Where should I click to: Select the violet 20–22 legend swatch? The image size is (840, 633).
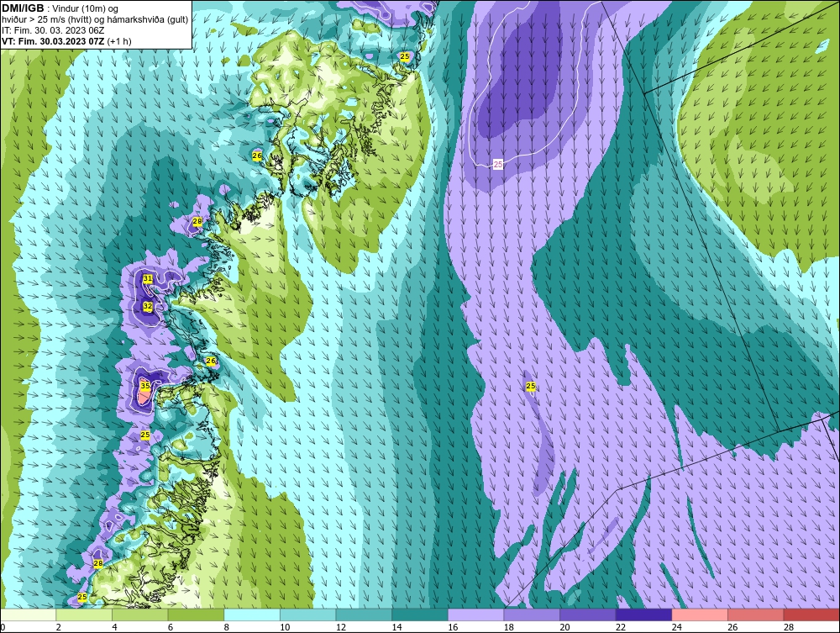tap(588, 615)
